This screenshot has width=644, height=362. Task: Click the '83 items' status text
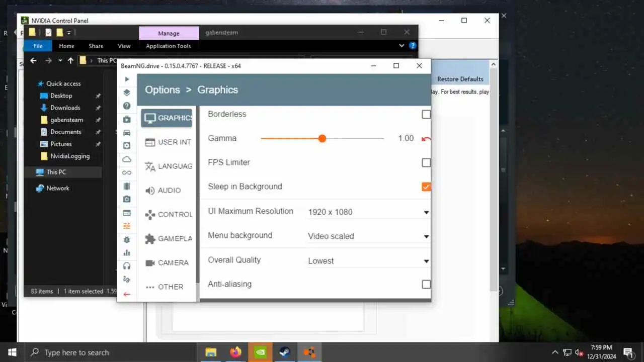pos(42,291)
